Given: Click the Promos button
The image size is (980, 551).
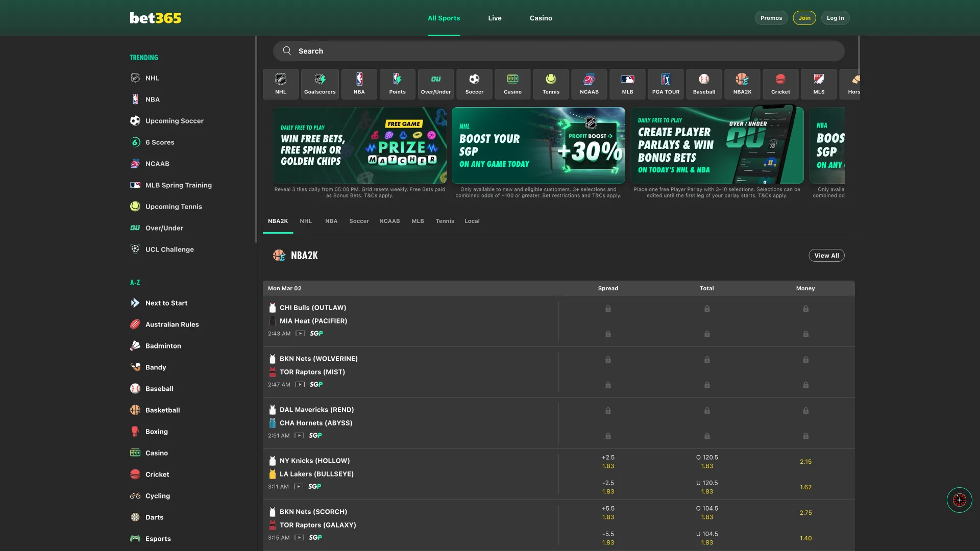Looking at the screenshot, I should (771, 18).
